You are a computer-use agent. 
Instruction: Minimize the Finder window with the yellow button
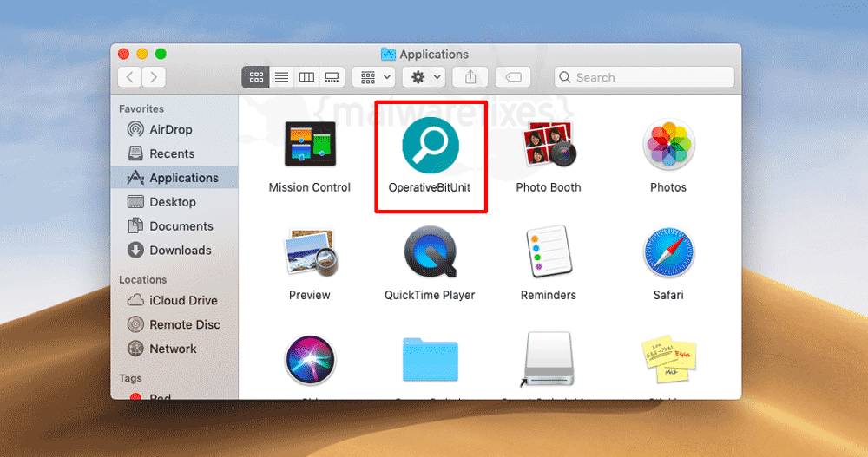[142, 54]
